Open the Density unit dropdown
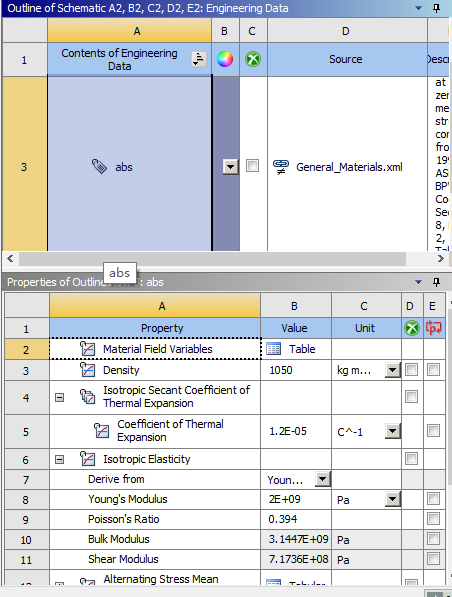The width and height of the screenshot is (452, 597). (x=392, y=370)
